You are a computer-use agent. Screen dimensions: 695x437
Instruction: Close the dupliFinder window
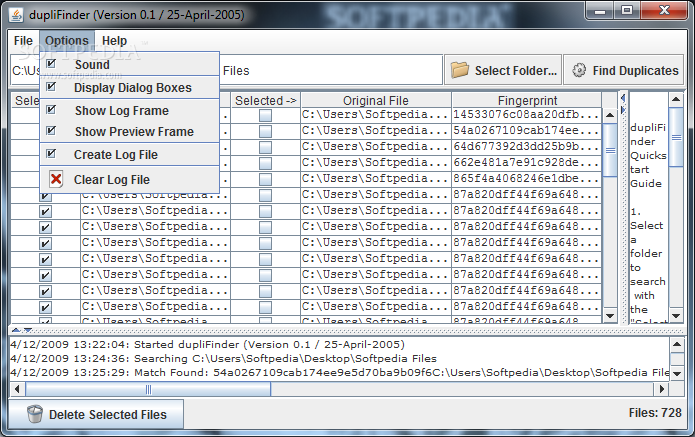click(664, 11)
